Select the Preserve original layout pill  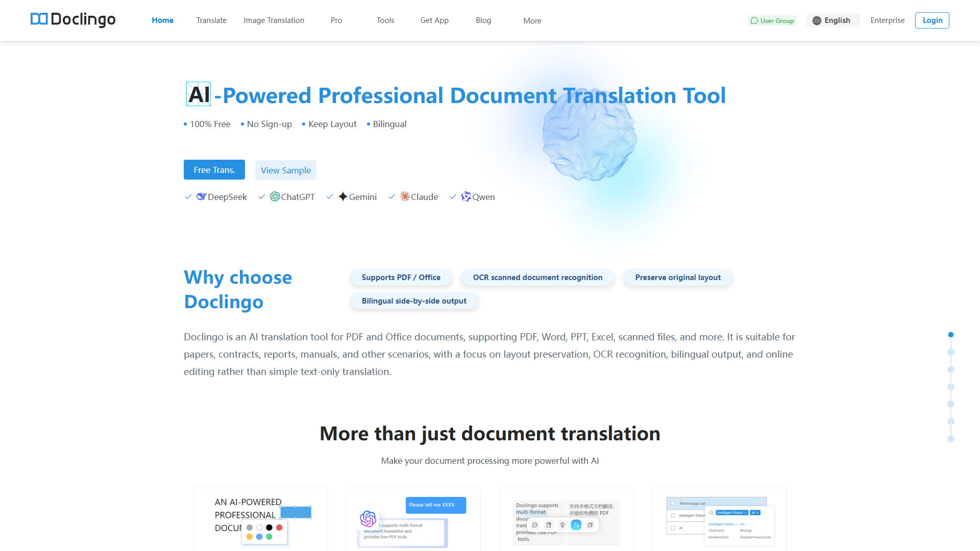click(678, 278)
